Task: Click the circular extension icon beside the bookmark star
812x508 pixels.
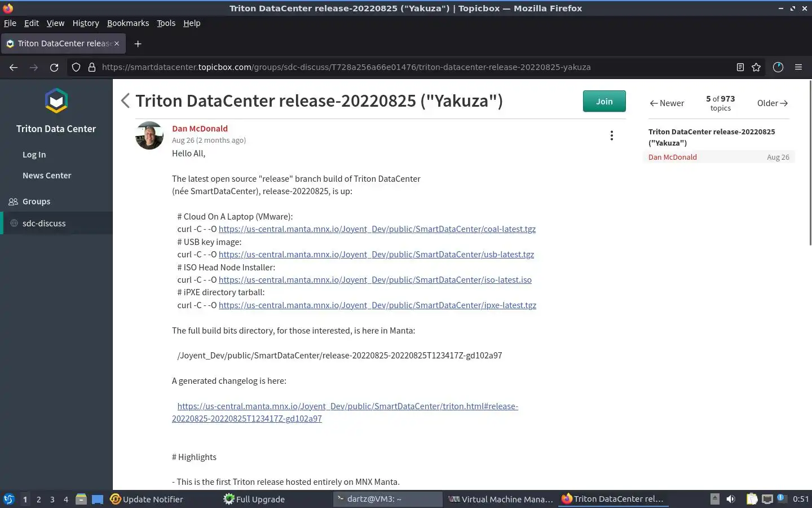Action: click(x=778, y=67)
